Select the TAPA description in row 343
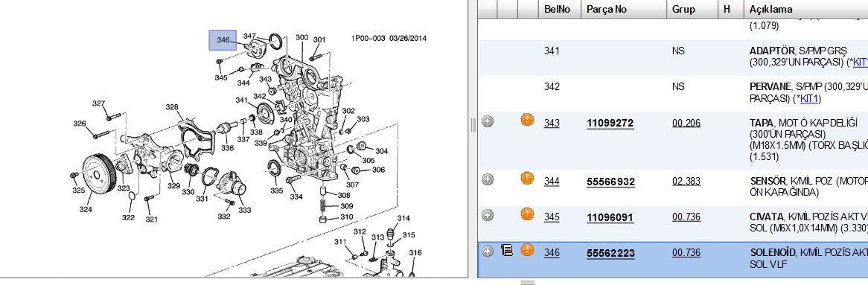The image size is (868, 285). [808, 140]
